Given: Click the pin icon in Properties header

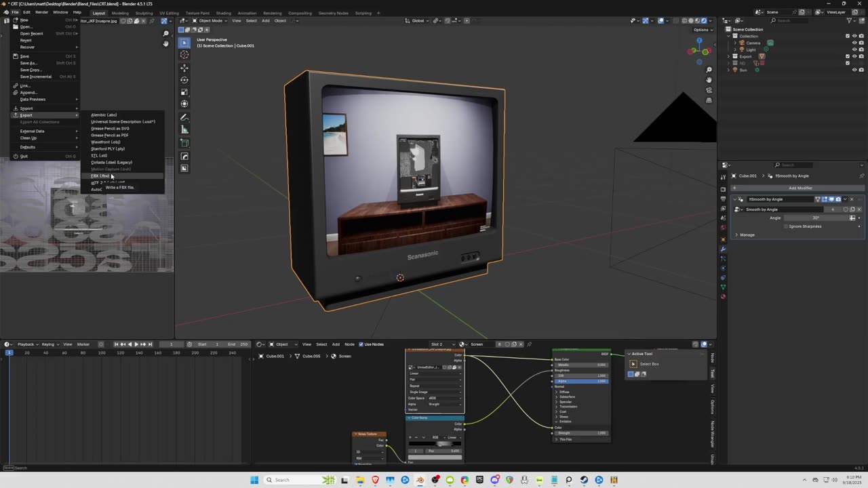Looking at the screenshot, I should 861,176.
